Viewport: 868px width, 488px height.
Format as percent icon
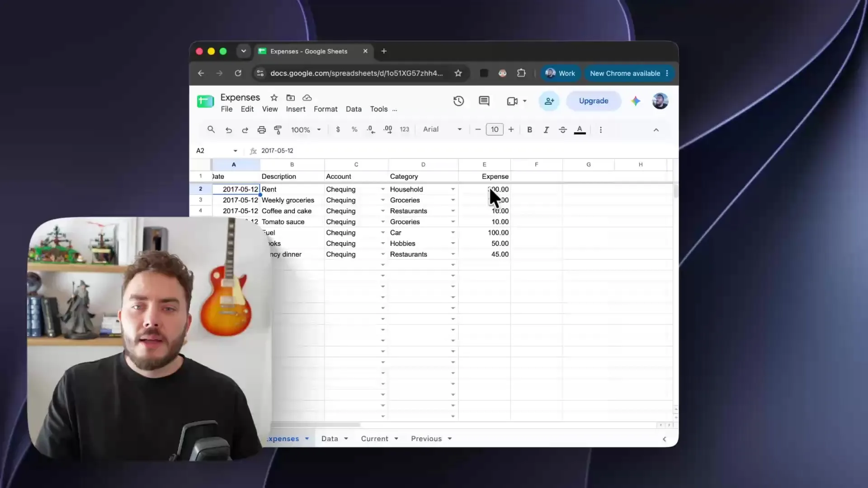[x=354, y=130]
